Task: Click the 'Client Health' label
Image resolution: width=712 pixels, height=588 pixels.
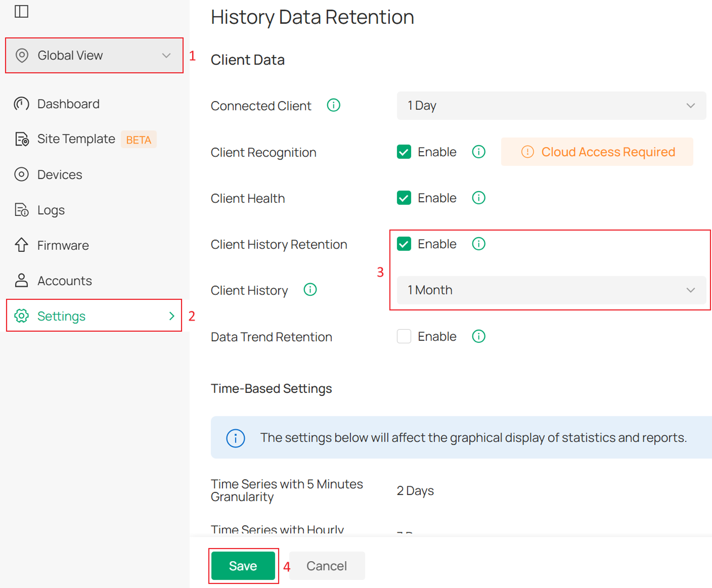Action: tap(248, 198)
